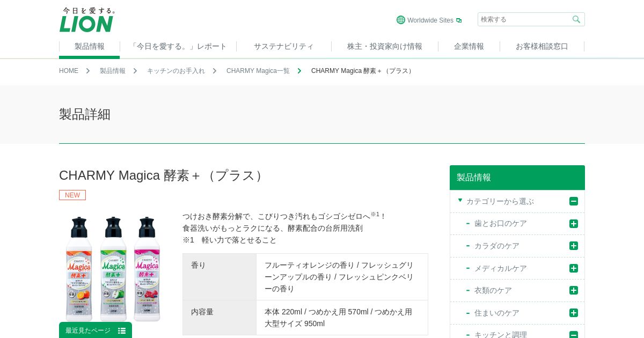Screen dimensions: 644x338
Task: Click the CHARMY Magica 酵素＋（プラス） breadcrumb text
Action: tap(363, 71)
